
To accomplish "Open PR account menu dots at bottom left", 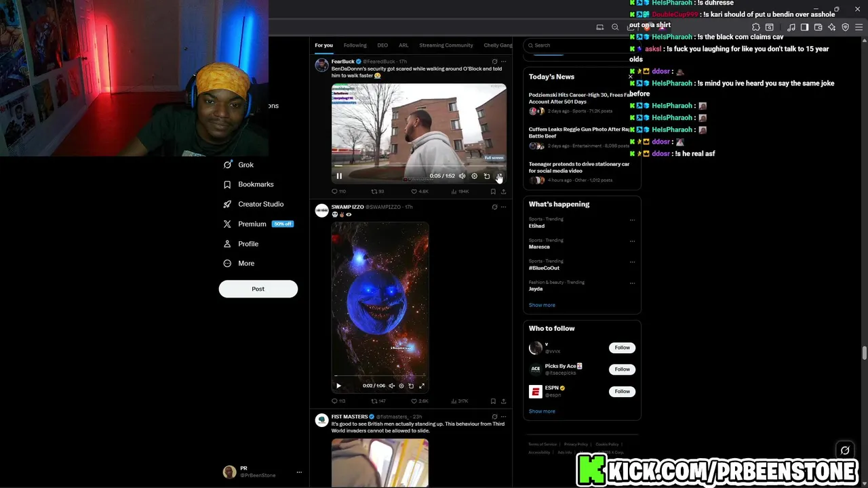I will pos(299,472).
